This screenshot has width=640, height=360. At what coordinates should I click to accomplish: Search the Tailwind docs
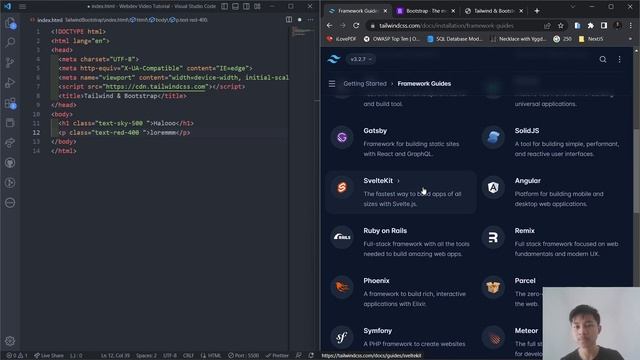[x=602, y=60]
